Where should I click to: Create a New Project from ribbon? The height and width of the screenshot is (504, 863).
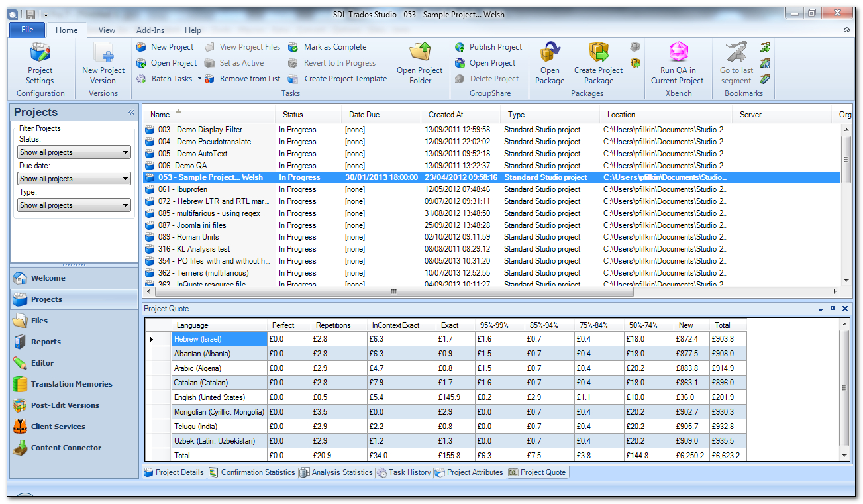pos(165,47)
